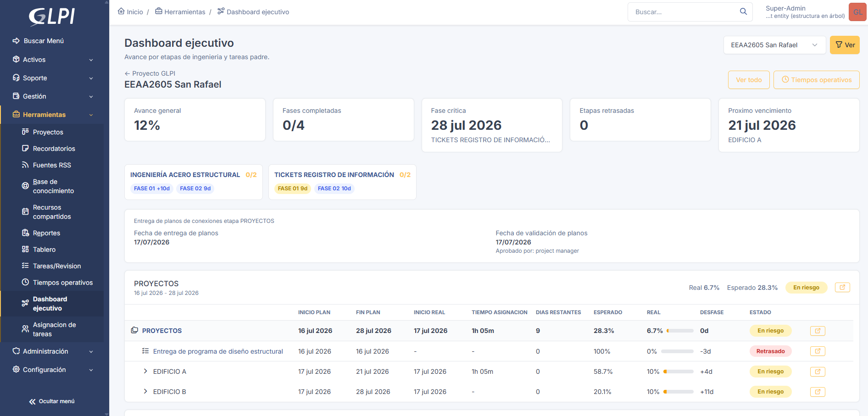Click Ocultar menú at sidebar bottom
Viewport: 868px width, 416px height.
52,401
